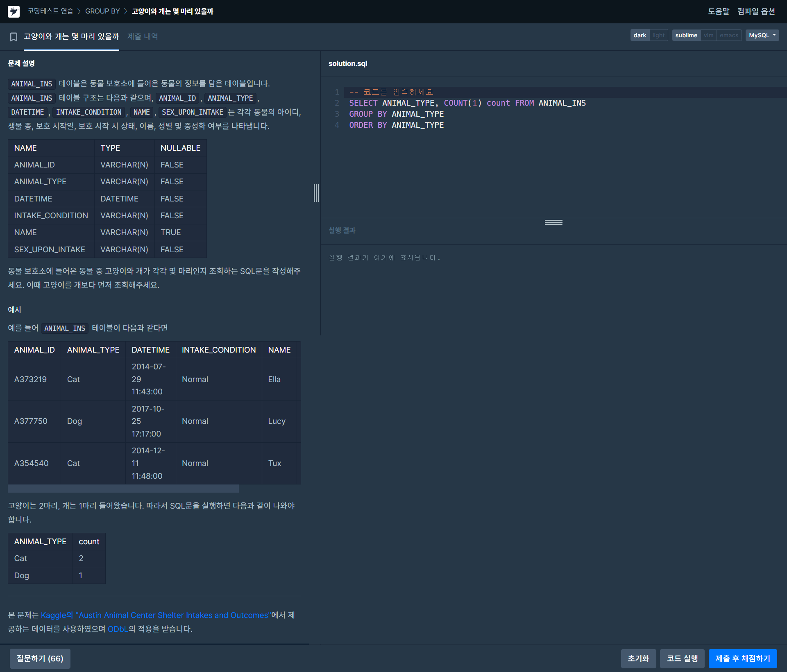Select sublime keymap mode
The width and height of the screenshot is (787, 672).
pyautogui.click(x=686, y=35)
